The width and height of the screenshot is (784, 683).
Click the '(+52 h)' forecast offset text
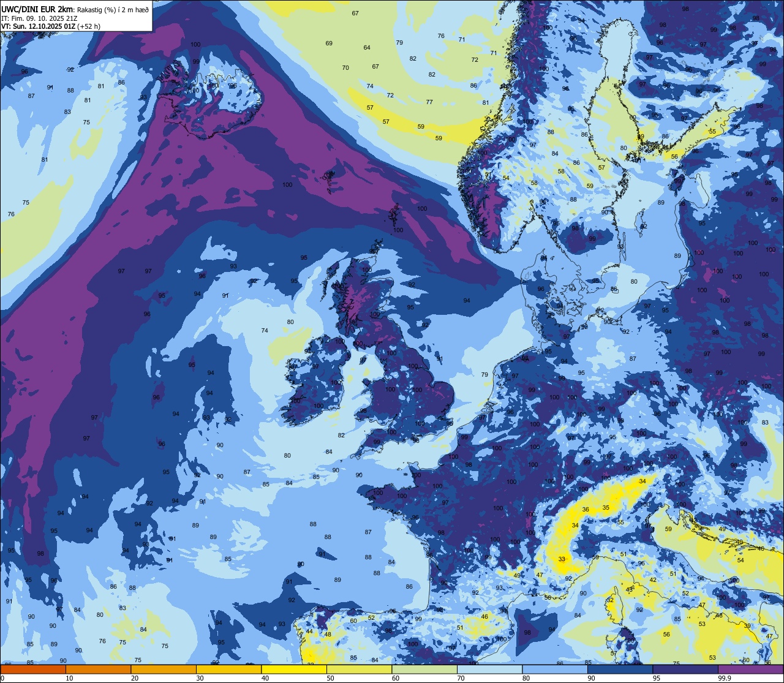[89, 26]
